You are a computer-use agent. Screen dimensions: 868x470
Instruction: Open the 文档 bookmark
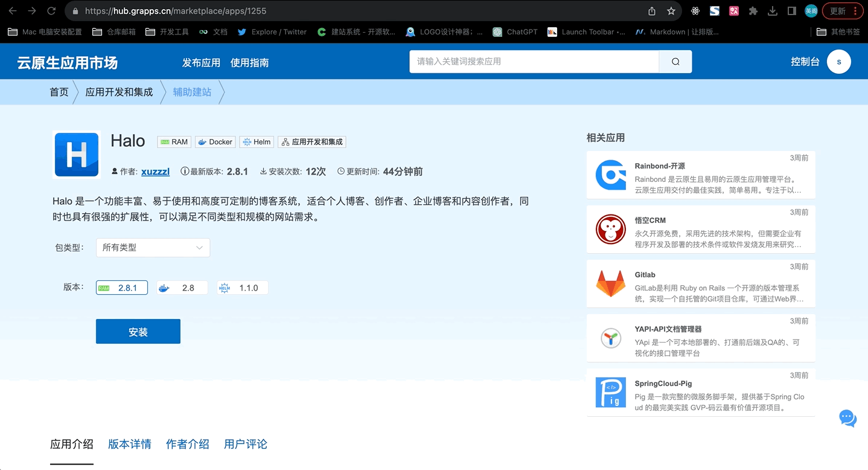(x=213, y=32)
